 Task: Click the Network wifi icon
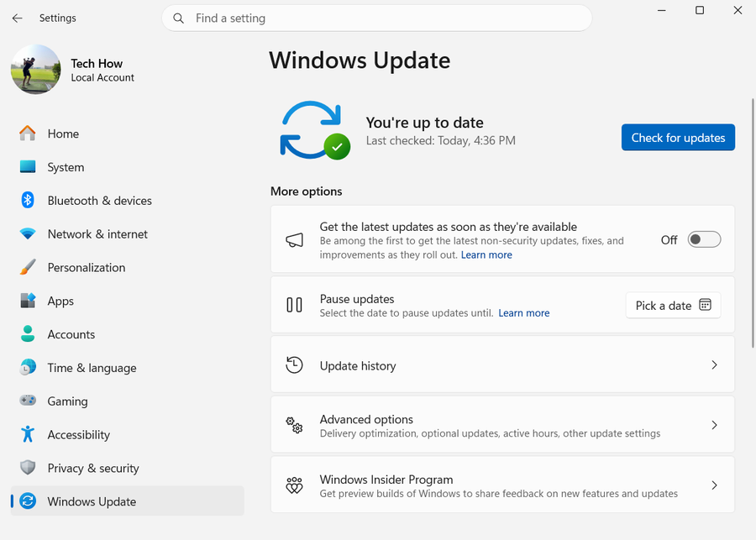28,233
